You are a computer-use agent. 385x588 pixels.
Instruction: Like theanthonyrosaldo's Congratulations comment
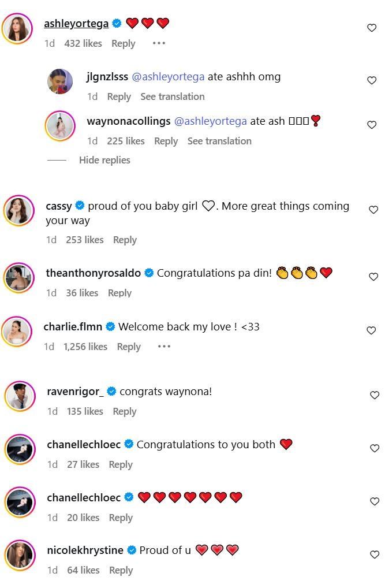point(373,277)
